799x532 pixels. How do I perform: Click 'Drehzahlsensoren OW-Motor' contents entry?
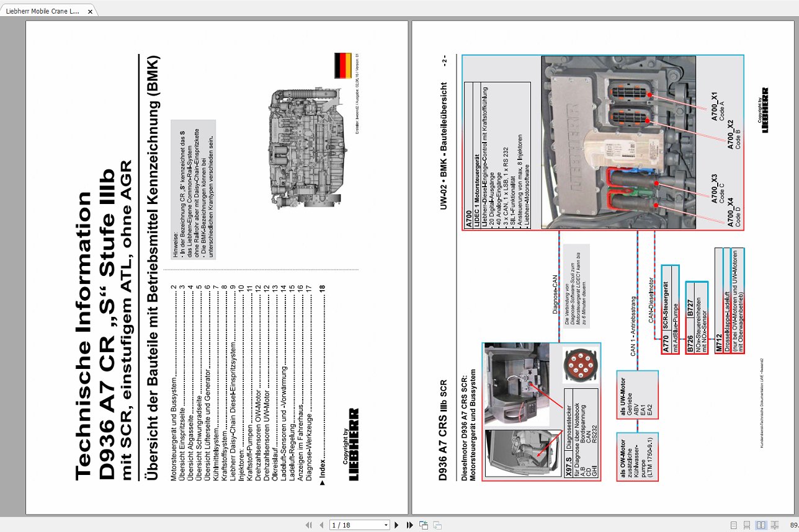coord(259,382)
